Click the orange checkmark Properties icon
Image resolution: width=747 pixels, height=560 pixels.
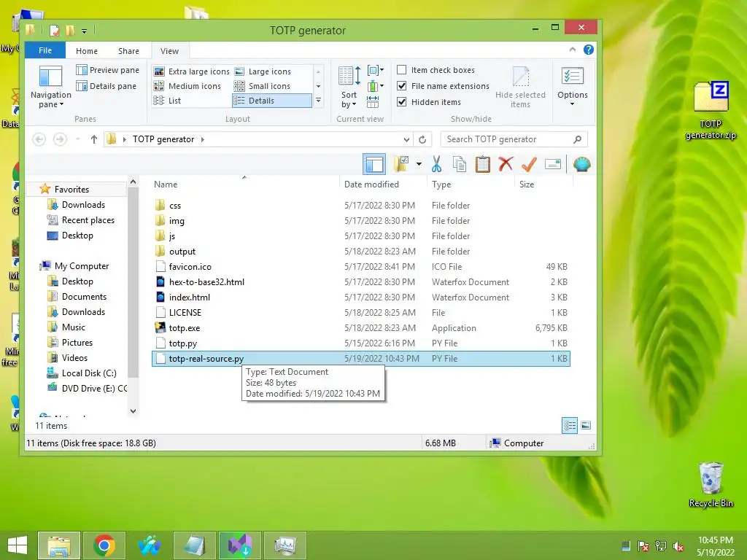click(529, 164)
